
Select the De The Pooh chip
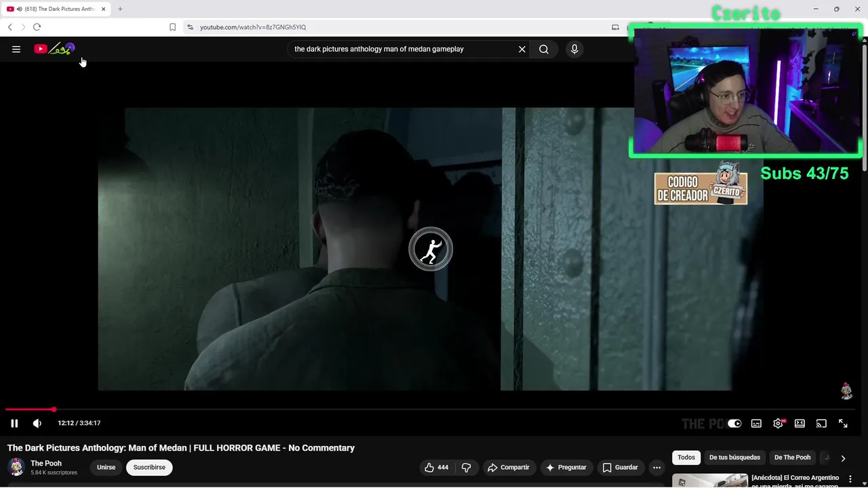tap(792, 457)
